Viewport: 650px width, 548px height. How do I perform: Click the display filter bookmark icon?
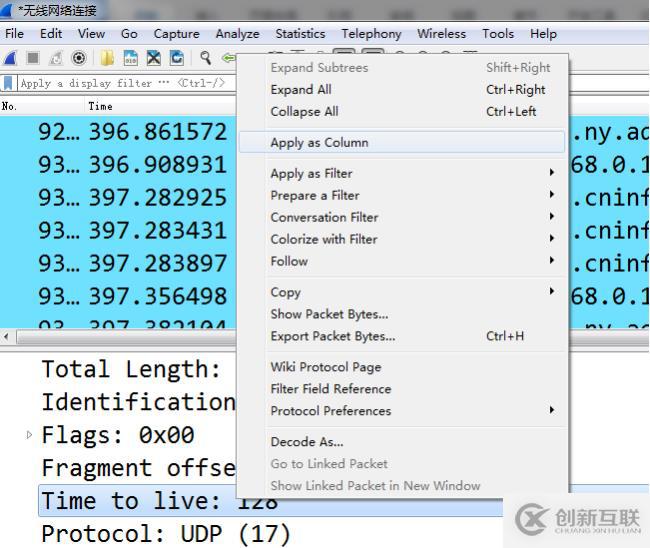(8, 83)
